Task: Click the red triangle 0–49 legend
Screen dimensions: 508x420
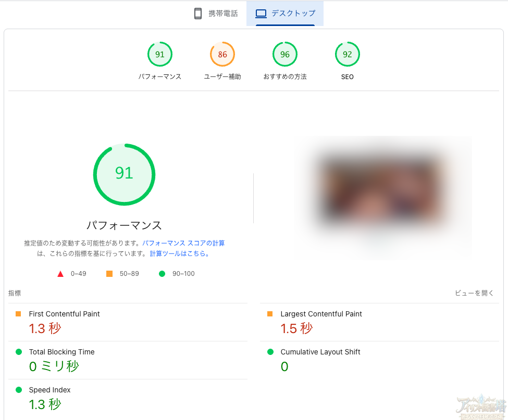Action: click(x=60, y=274)
